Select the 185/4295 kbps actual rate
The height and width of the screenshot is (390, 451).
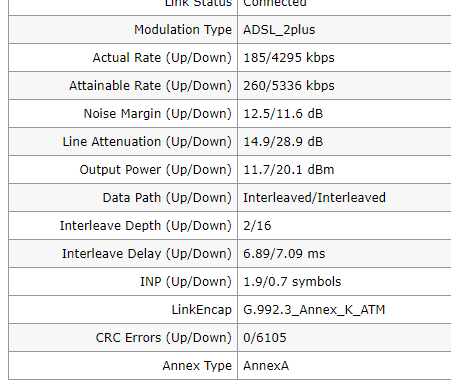point(289,58)
